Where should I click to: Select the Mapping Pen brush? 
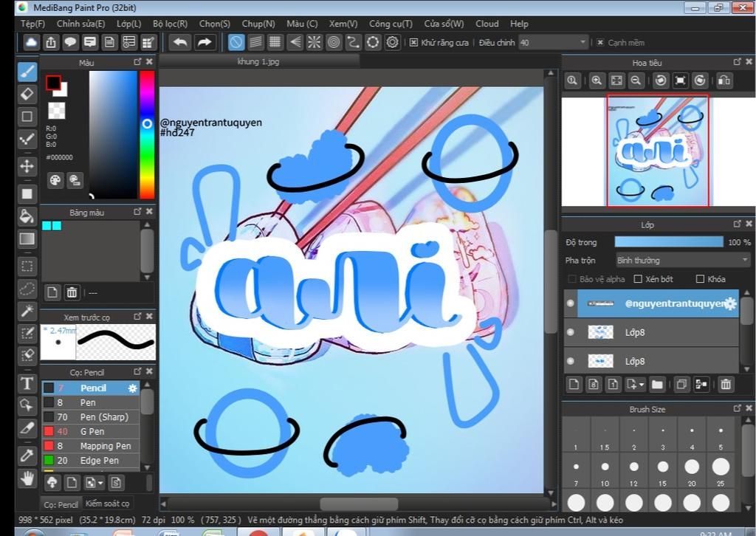[91, 446]
